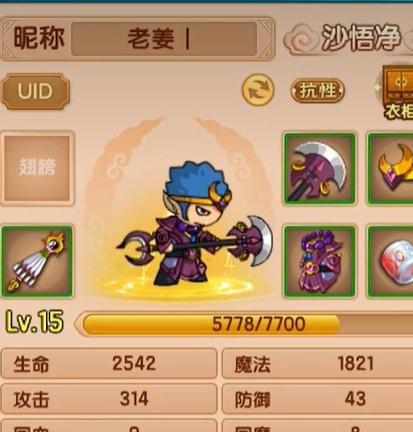The height and width of the screenshot is (432, 413).
Task: Select the red-white gem item slot
Action: point(390,262)
